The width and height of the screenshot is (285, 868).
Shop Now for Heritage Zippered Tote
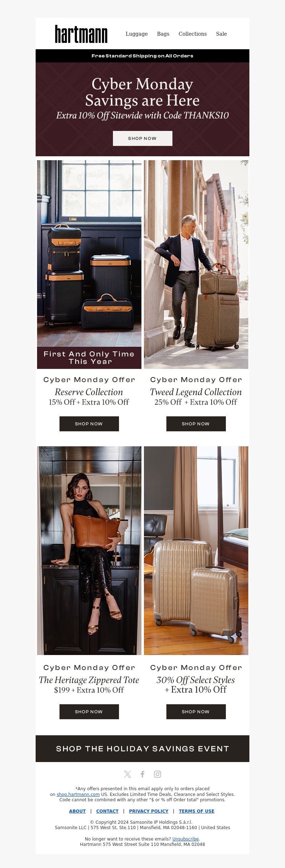coord(89,712)
